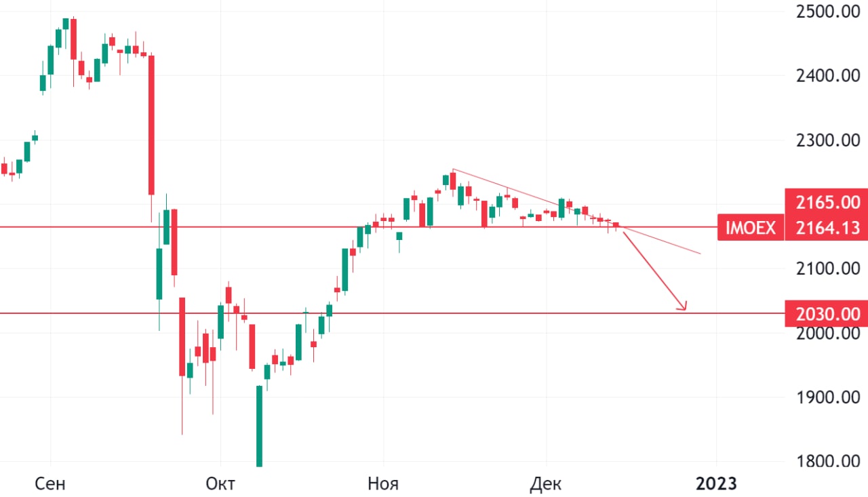Select the 2165.00 red price label
This screenshot has height=497, width=868.
tap(825, 202)
